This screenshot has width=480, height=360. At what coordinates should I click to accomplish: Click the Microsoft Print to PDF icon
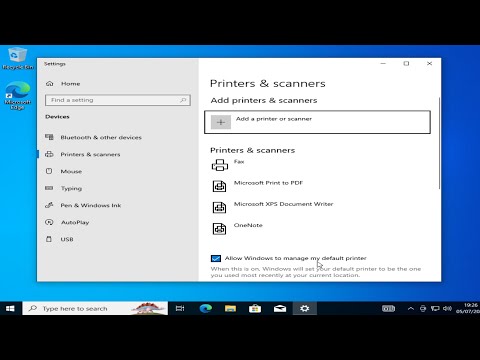pos(219,186)
